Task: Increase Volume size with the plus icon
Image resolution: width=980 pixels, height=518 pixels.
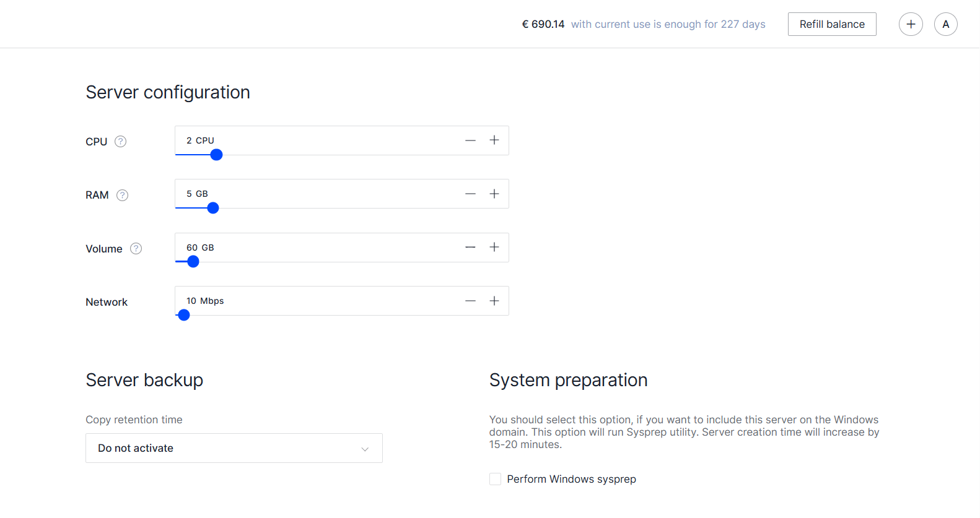Action: point(494,247)
